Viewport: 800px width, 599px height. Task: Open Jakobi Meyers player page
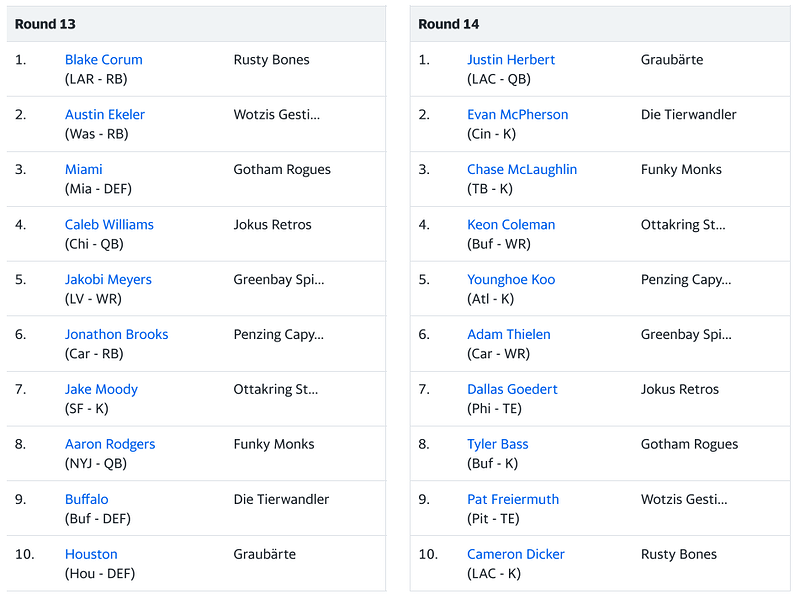pyautogui.click(x=108, y=280)
